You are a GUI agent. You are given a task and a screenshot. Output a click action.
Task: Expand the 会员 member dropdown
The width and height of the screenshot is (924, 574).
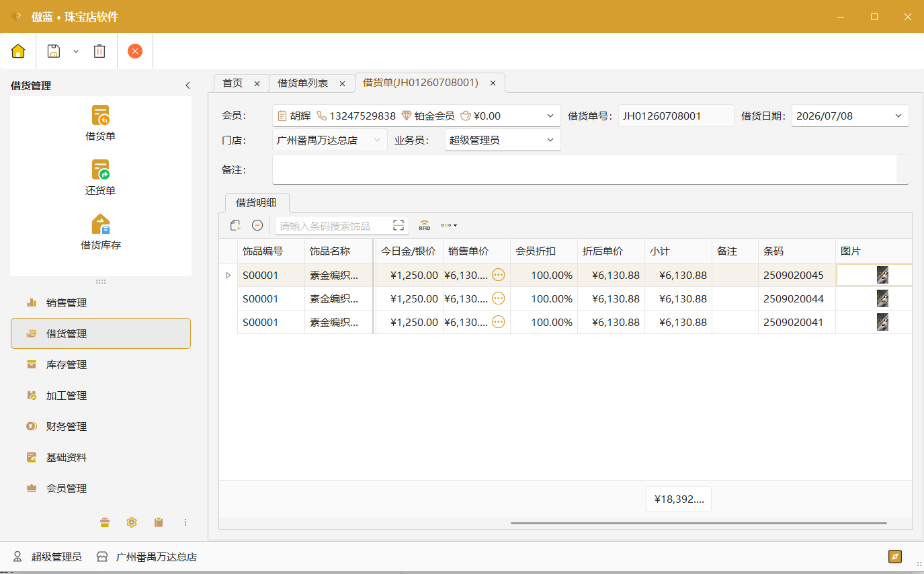550,116
